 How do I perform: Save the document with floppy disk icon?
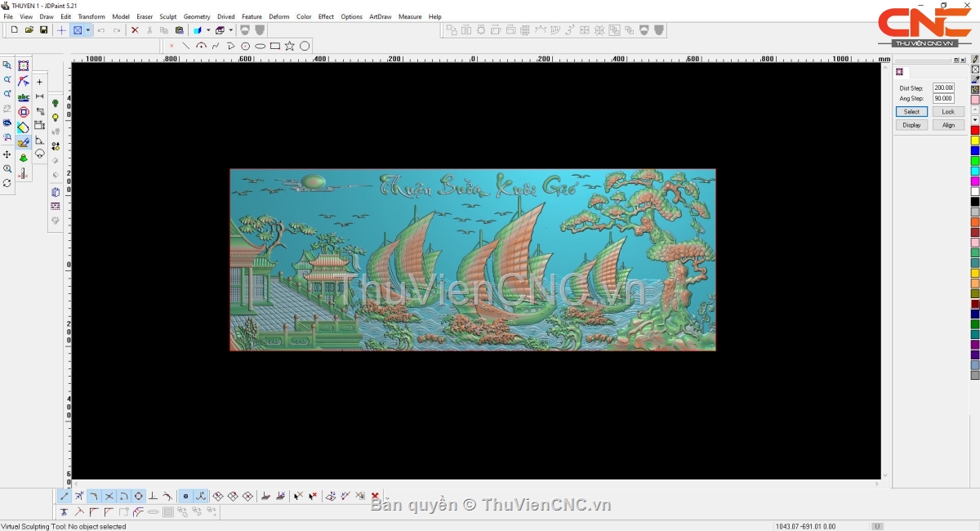[43, 30]
